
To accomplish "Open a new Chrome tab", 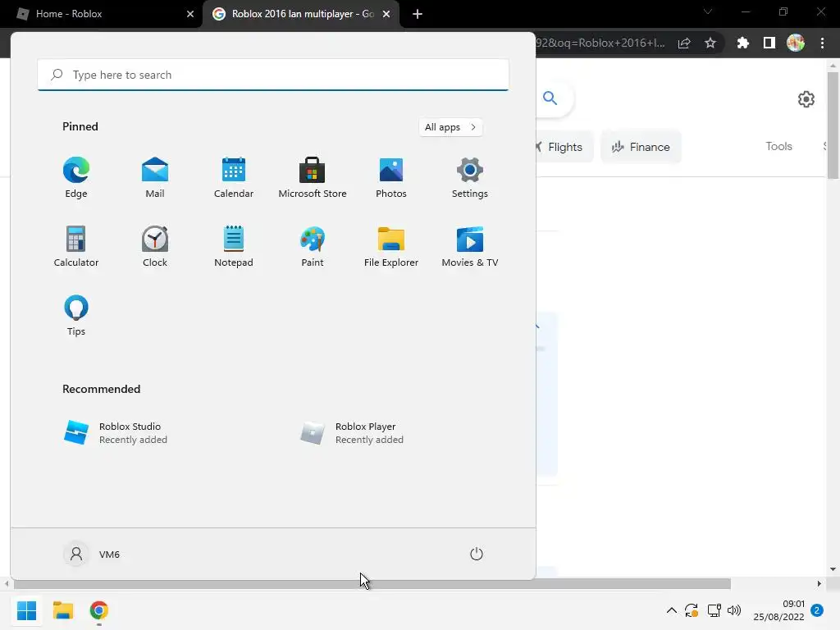I will 418,14.
